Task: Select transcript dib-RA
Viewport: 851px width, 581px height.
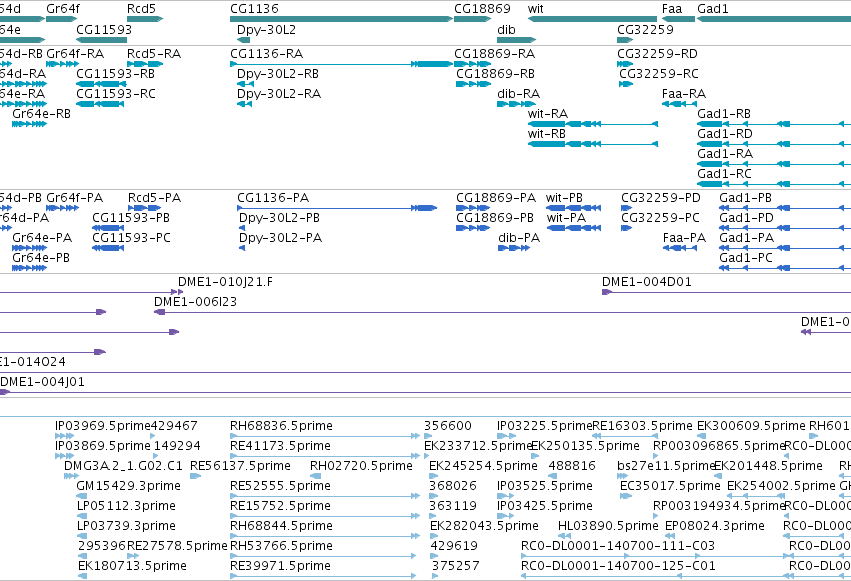Action: [516, 104]
